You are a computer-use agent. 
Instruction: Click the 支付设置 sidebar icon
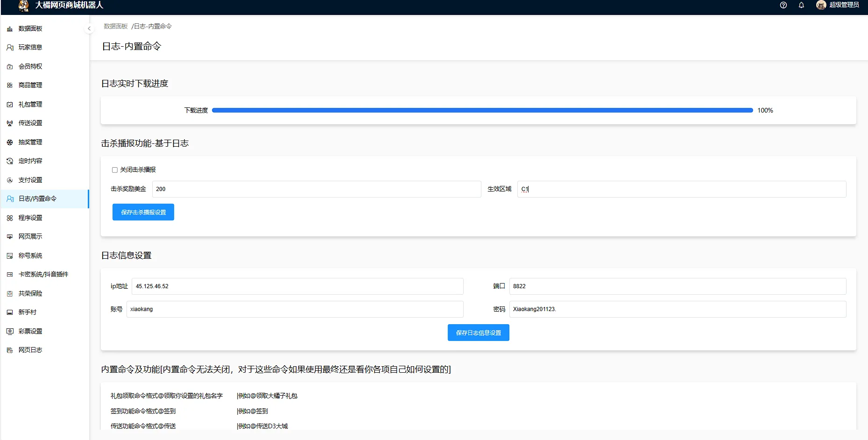tap(10, 180)
